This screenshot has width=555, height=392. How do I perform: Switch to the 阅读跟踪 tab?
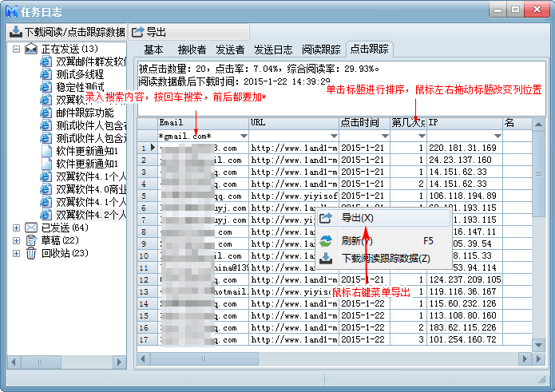[x=321, y=49]
